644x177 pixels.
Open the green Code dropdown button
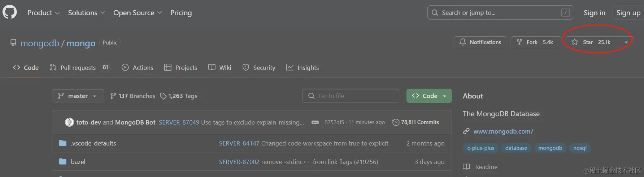click(x=429, y=96)
